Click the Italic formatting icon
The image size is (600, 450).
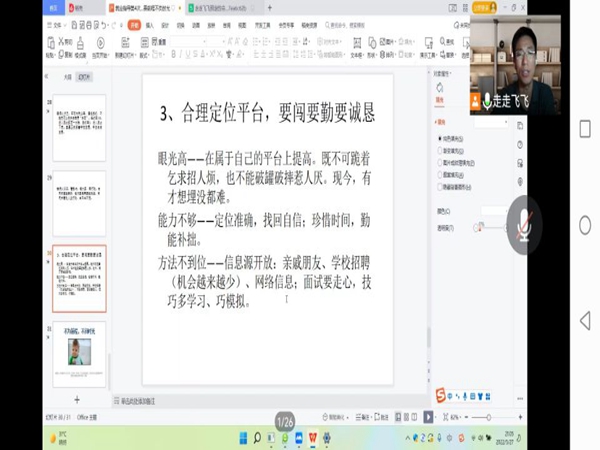pyautogui.click(x=183, y=54)
